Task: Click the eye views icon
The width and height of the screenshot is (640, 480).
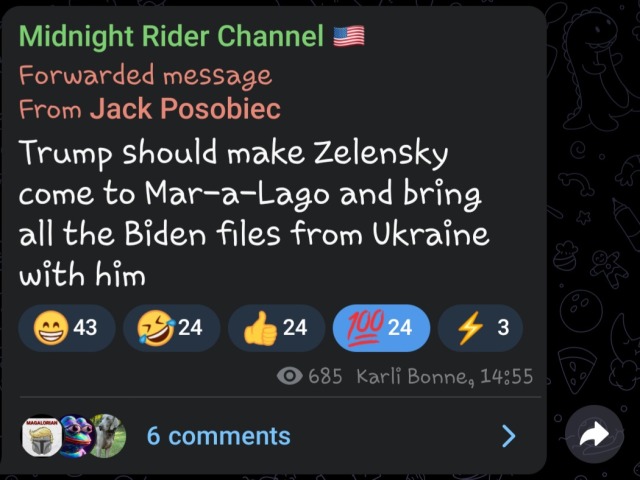Action: pyautogui.click(x=289, y=376)
